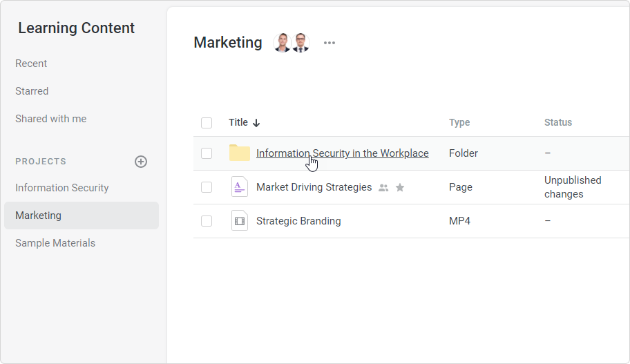
Task: Toggle the star on Market Driving Strategies
Action: [x=400, y=187]
